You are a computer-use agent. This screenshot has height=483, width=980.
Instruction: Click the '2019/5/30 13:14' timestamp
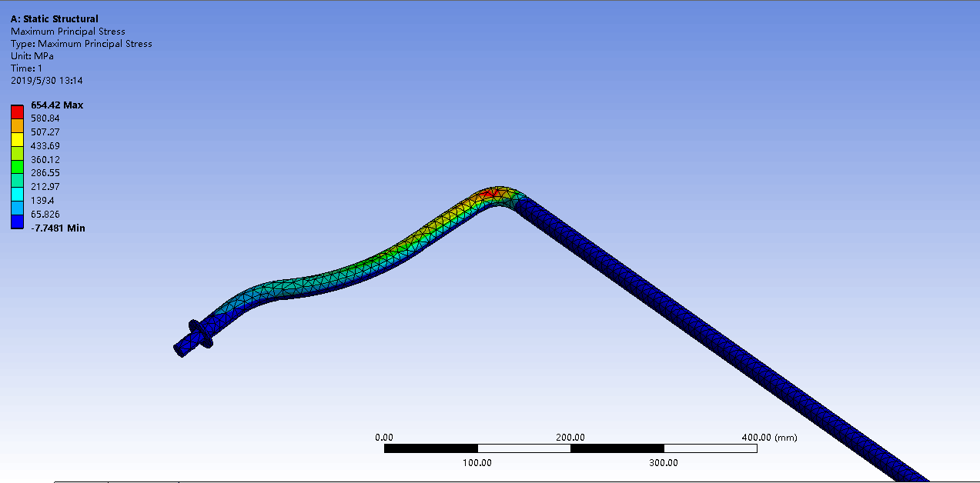pos(47,81)
